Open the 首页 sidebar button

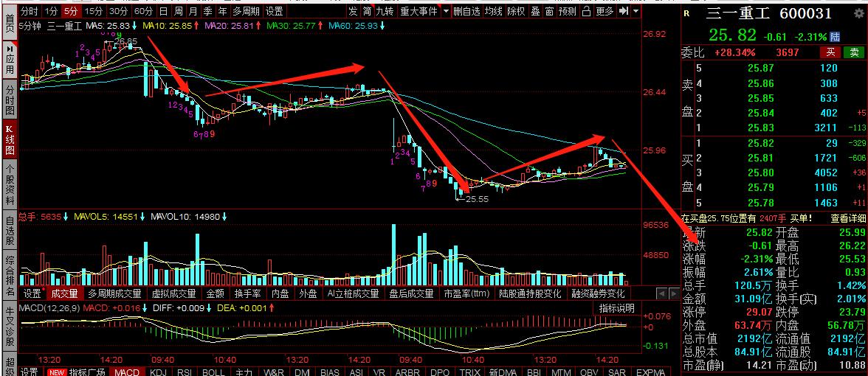pos(10,20)
